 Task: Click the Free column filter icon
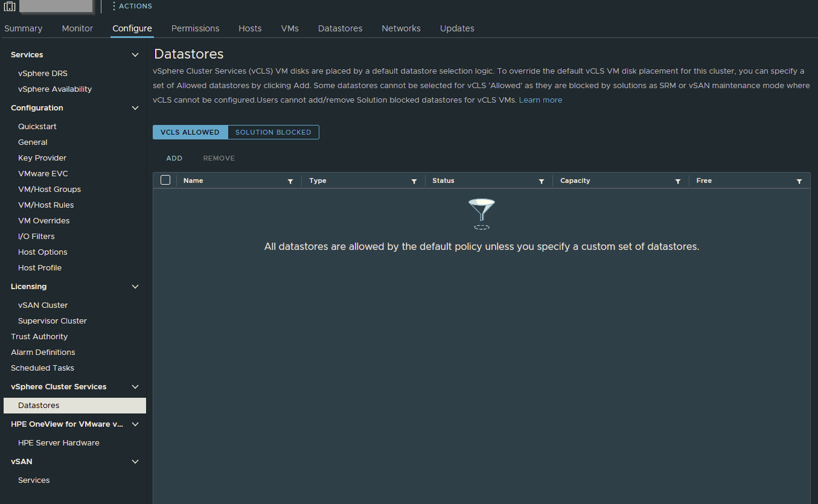click(799, 181)
